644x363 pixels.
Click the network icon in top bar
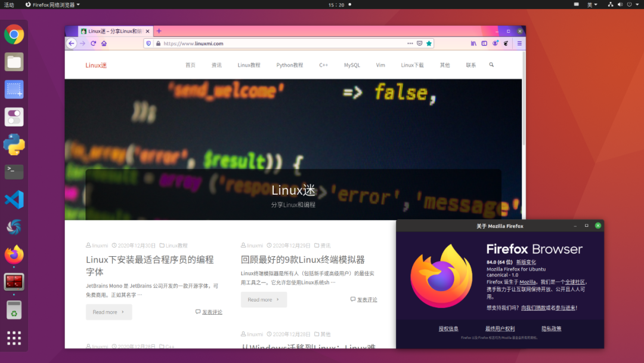pyautogui.click(x=611, y=5)
